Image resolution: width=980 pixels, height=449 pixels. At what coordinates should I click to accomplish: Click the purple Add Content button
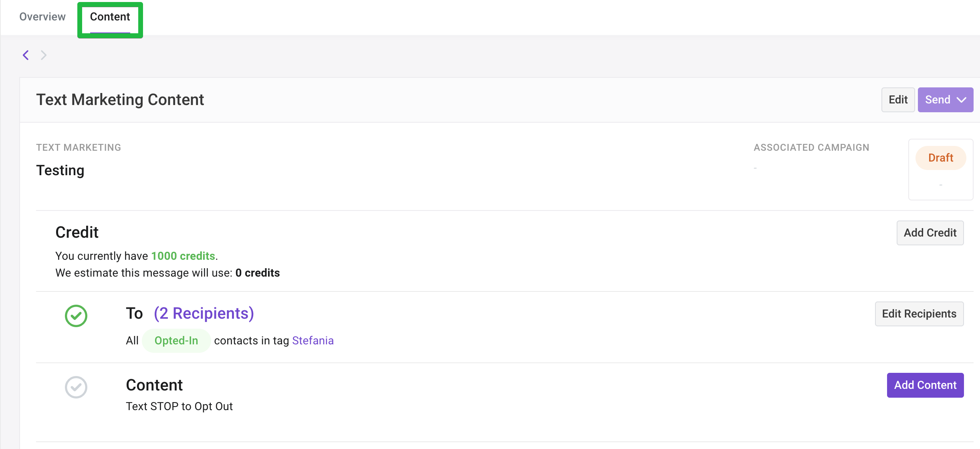(925, 385)
